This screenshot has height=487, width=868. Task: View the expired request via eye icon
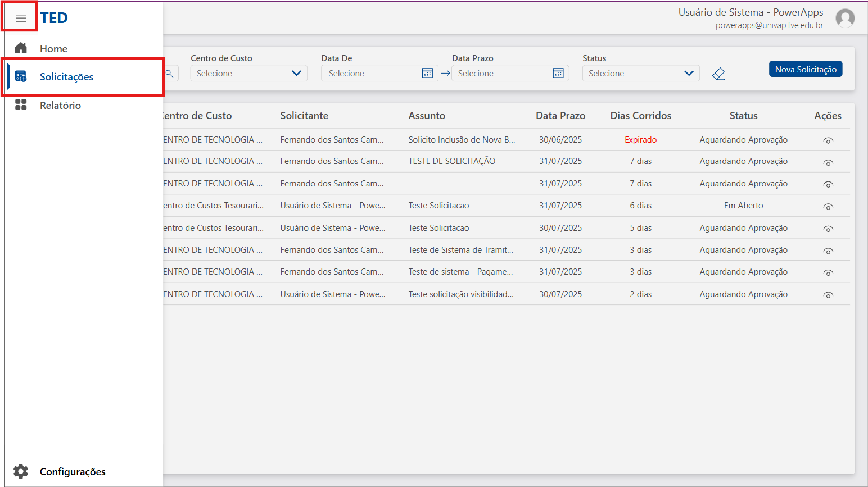pos(828,140)
